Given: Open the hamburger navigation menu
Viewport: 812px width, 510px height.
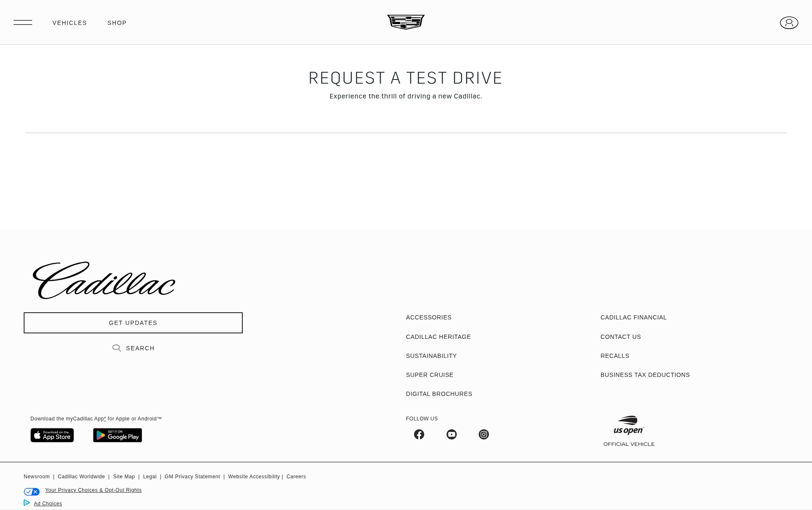Looking at the screenshot, I should (x=23, y=22).
